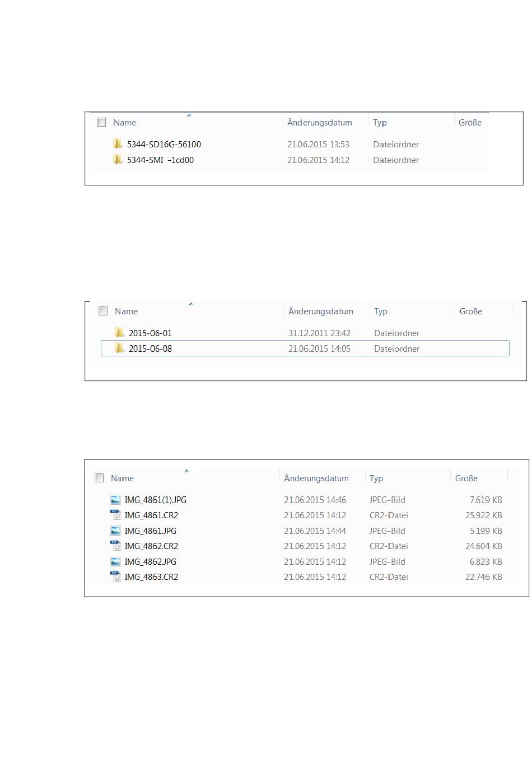Tick the select-all checkbox in the 5344 folders list
Screen dimensions: 532x767
101,122
